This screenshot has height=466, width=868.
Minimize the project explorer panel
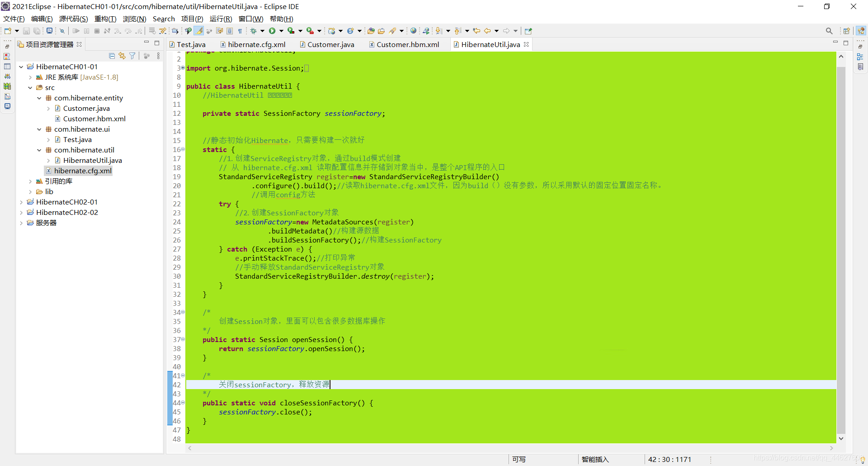146,43
